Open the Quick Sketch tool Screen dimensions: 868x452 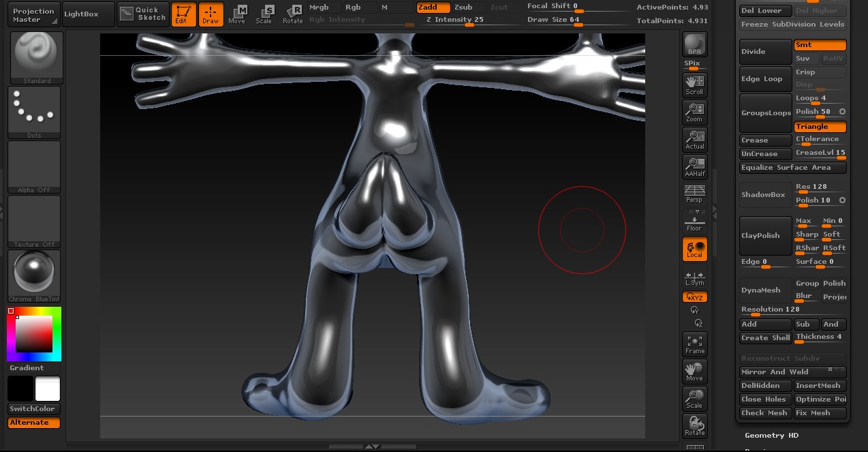[143, 14]
